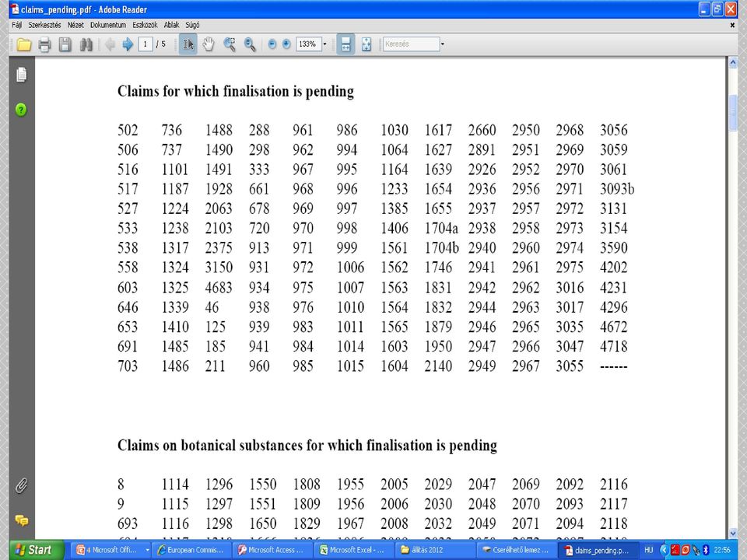Click the HU language indicator in tray

click(648, 550)
